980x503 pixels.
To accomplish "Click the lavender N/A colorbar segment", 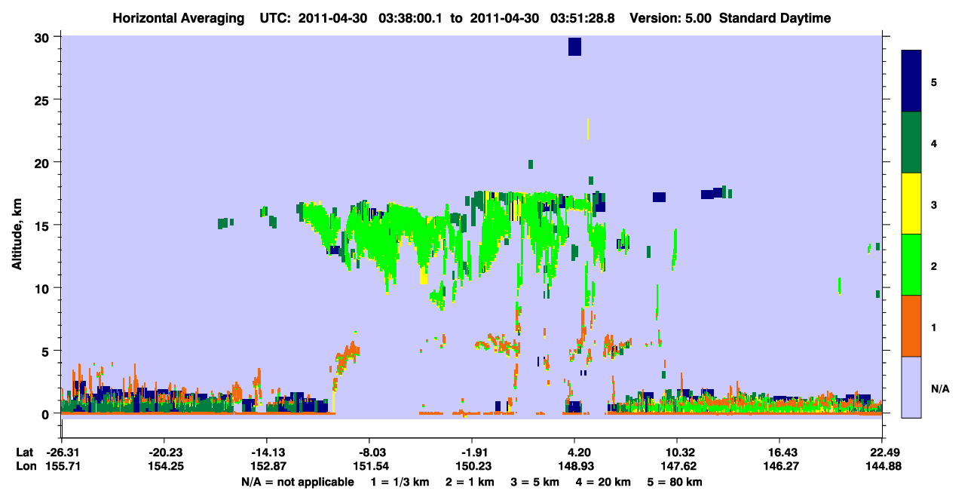I will click(911, 387).
